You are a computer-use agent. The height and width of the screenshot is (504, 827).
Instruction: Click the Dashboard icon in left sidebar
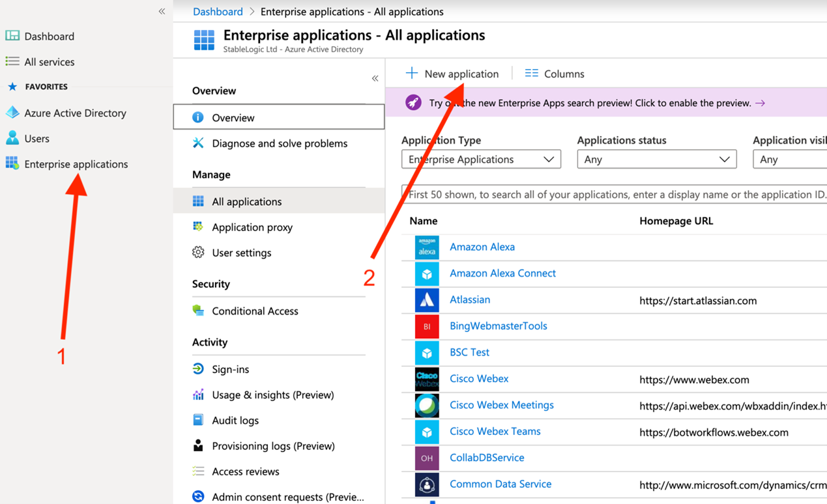click(x=12, y=36)
